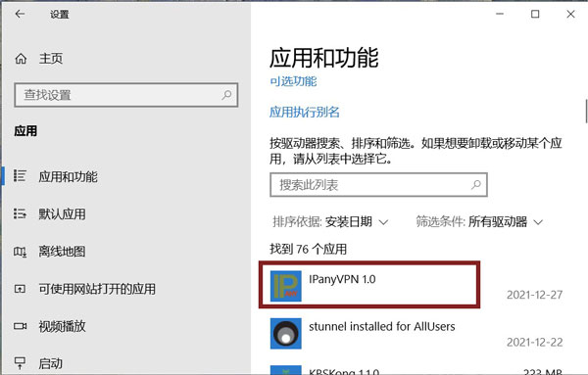Screen dimensions: 588x375
Task: Minimize the Settings window
Action: [x=500, y=15]
